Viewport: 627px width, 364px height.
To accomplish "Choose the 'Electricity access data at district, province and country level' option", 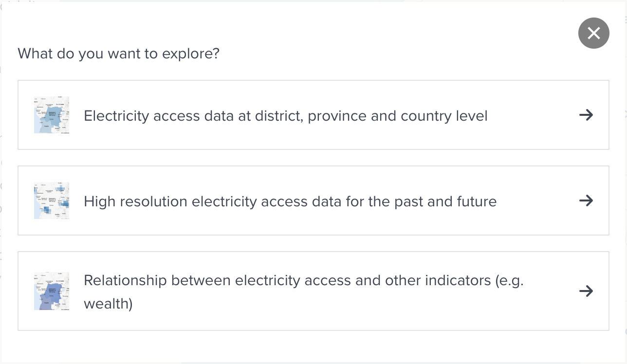I will pos(285,115).
